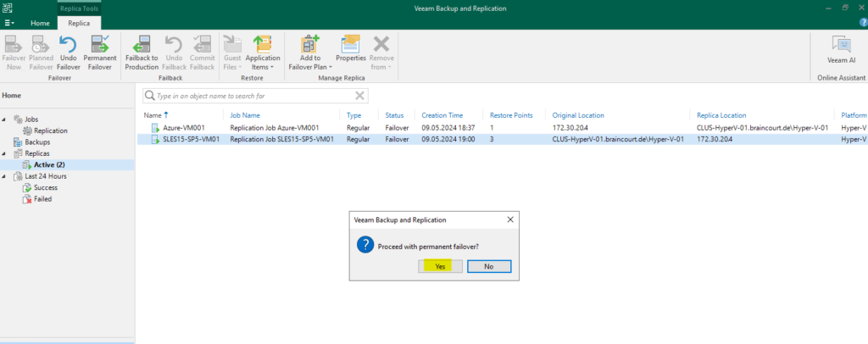
Task: Collapse the Last 24 Hours node
Action: 4,176
